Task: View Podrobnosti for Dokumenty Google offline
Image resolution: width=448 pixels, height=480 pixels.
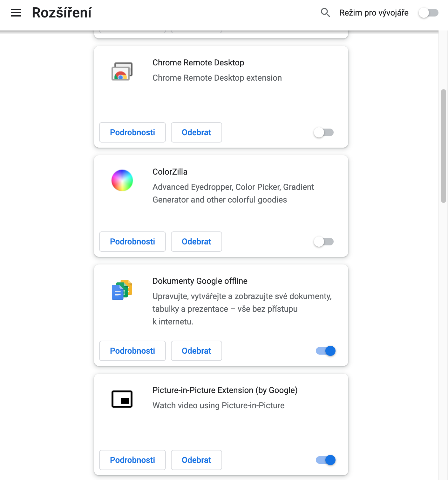Action: click(132, 351)
